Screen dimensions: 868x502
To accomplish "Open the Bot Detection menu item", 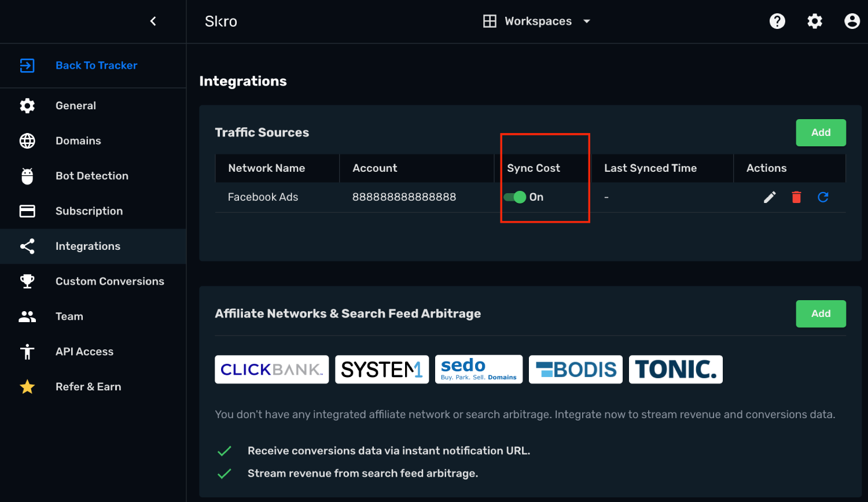I will coord(93,176).
